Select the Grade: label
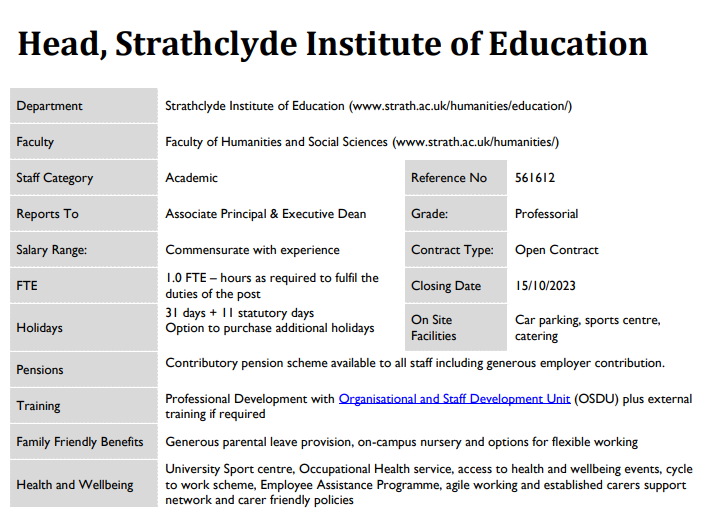The image size is (707, 518). tap(456, 214)
